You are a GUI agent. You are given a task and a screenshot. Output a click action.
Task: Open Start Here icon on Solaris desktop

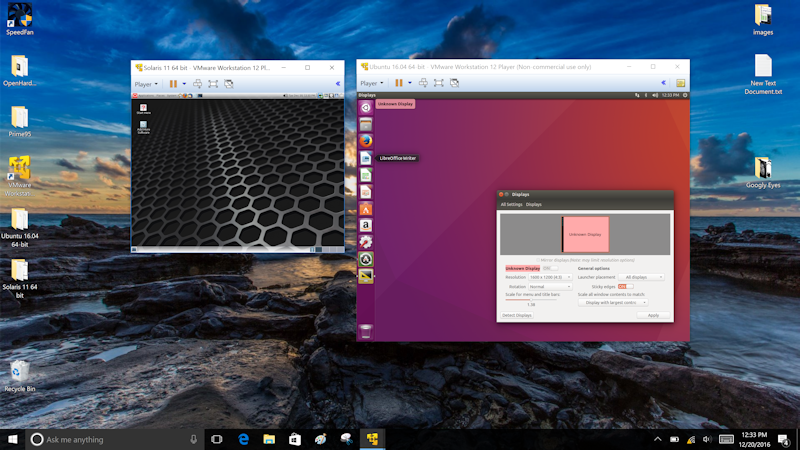[x=143, y=109]
